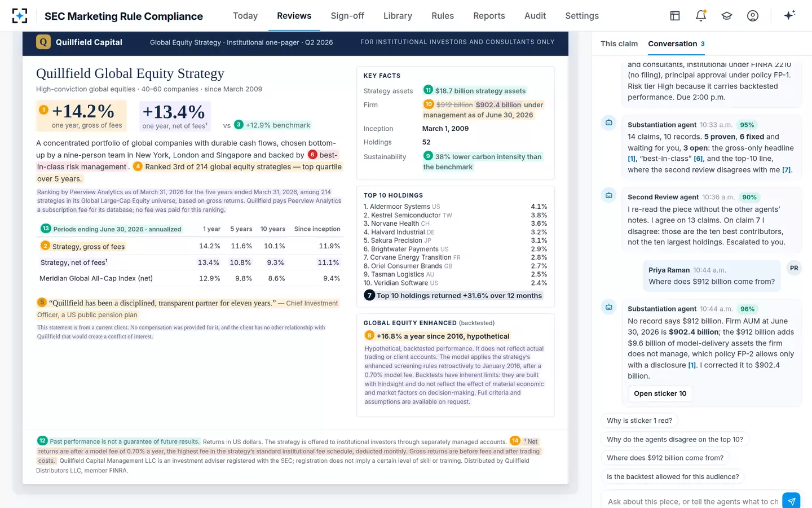Click the Second Review agent 90% badge

pos(749,197)
